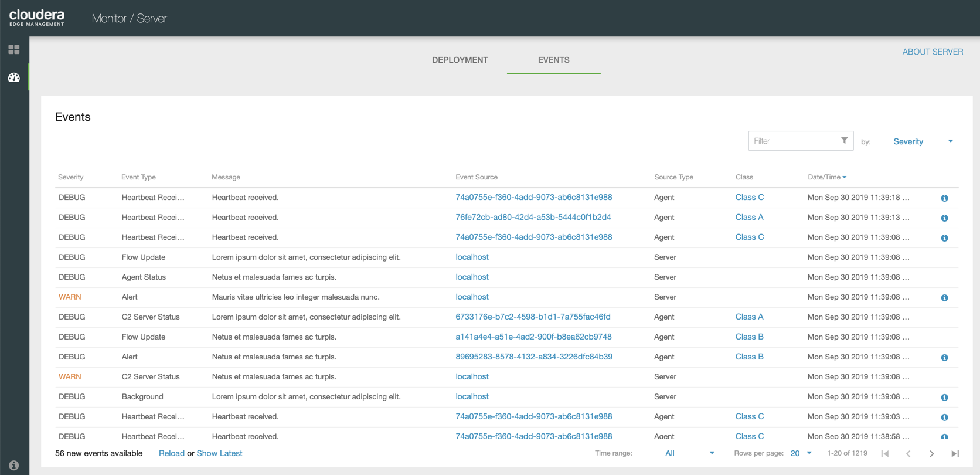
Task: Select the monitor gauge icon in sidebar
Action: 14,77
